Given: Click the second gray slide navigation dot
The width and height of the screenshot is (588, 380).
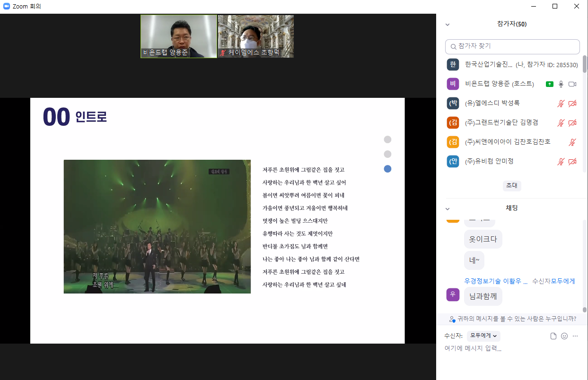Looking at the screenshot, I should point(387,154).
